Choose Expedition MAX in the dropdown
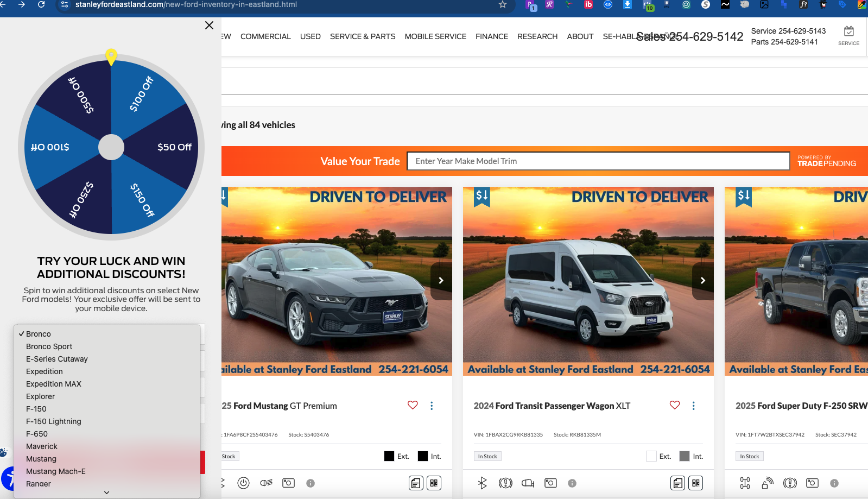Screen dimensions: 868x499 pyautogui.click(x=107, y=384)
